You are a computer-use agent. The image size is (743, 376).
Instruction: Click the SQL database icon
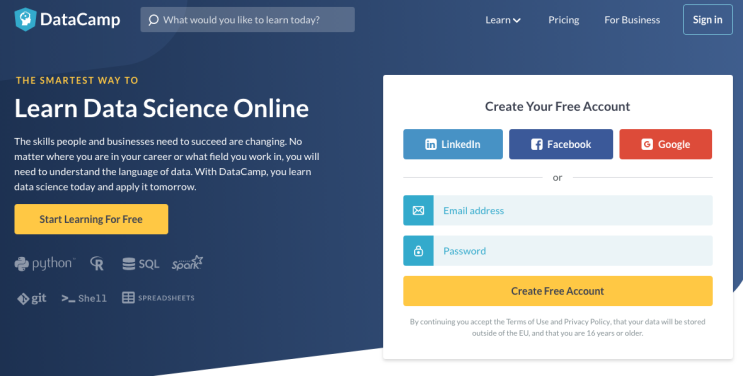[x=128, y=264]
